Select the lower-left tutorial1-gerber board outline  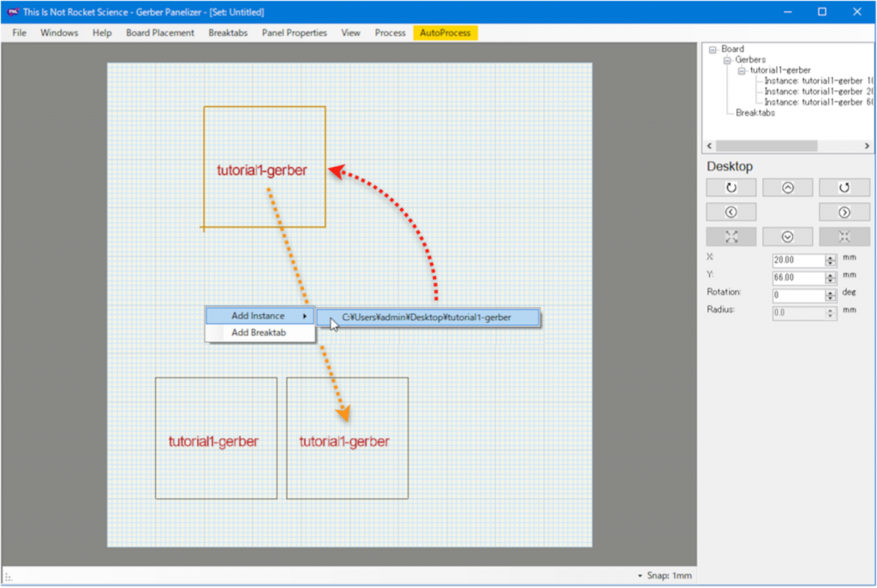[x=216, y=438]
